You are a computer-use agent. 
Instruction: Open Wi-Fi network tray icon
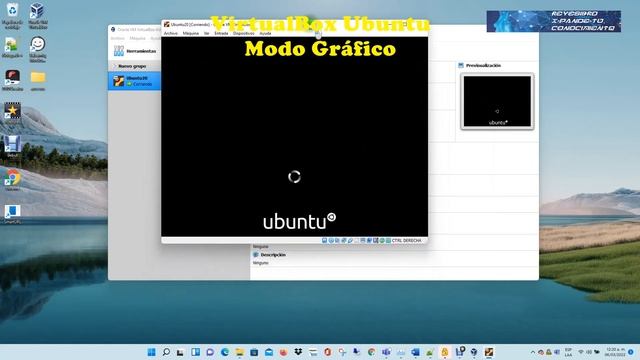(580, 352)
